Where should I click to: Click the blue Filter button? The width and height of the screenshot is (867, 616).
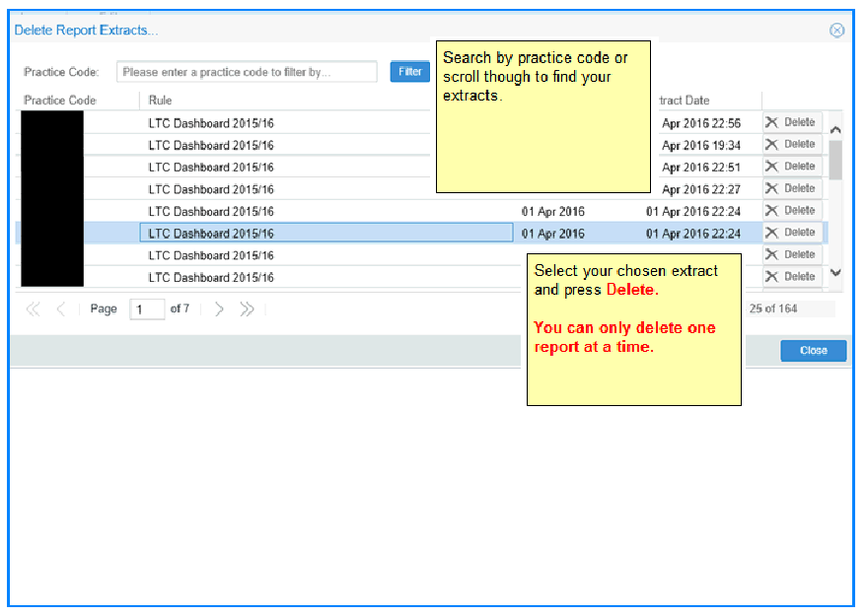(x=410, y=72)
